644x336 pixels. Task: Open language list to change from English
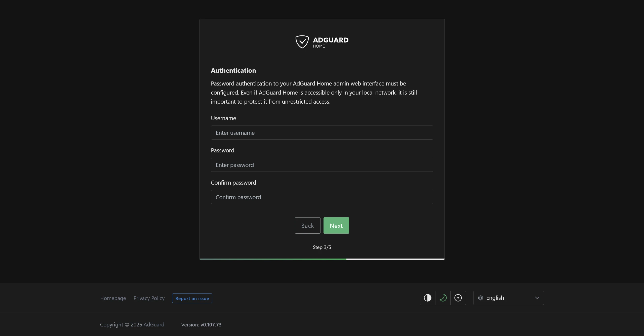click(508, 298)
